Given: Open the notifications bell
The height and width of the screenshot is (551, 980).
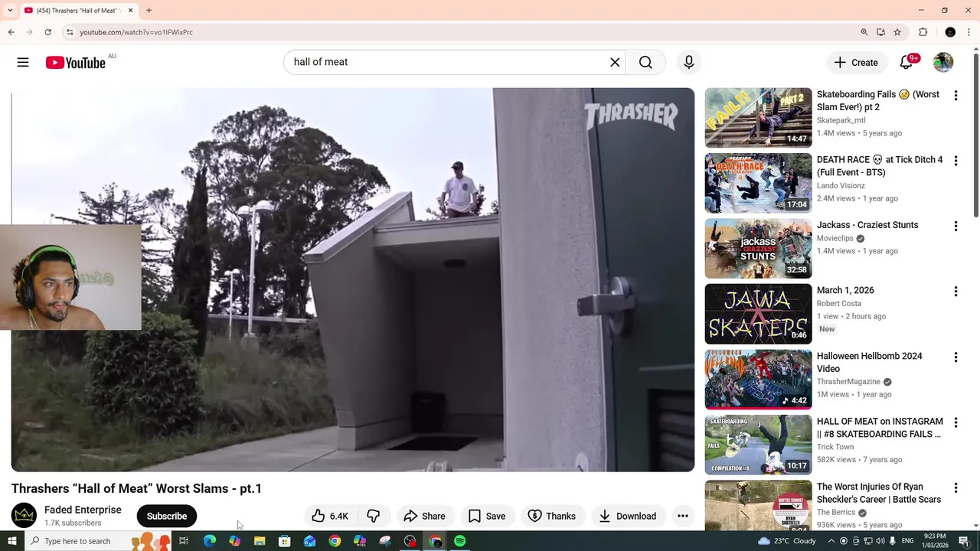Looking at the screenshot, I should pyautogui.click(x=906, y=63).
